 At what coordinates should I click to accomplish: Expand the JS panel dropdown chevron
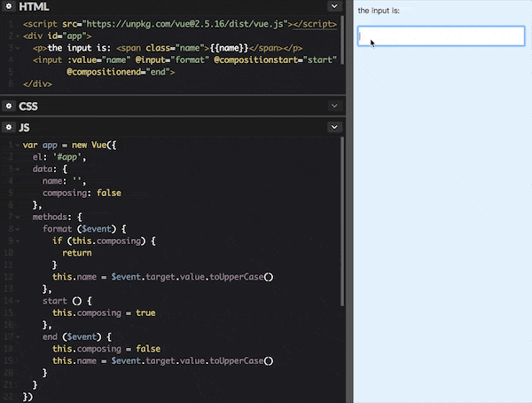coord(334,127)
